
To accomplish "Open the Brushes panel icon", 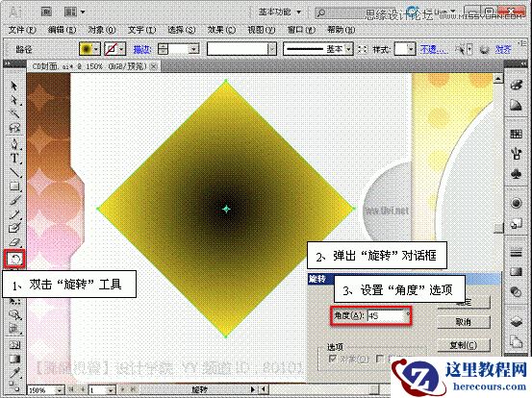I will click(516, 154).
